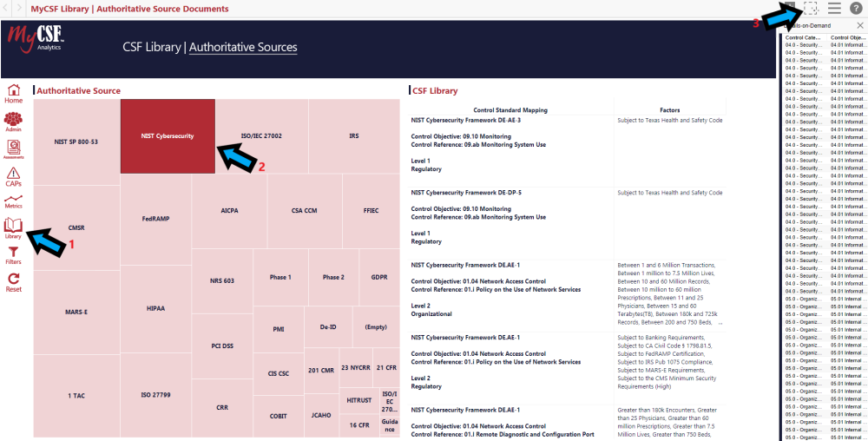Open the hamburger menu in top bar
Viewport: 868px width, 441px height.
click(x=834, y=8)
